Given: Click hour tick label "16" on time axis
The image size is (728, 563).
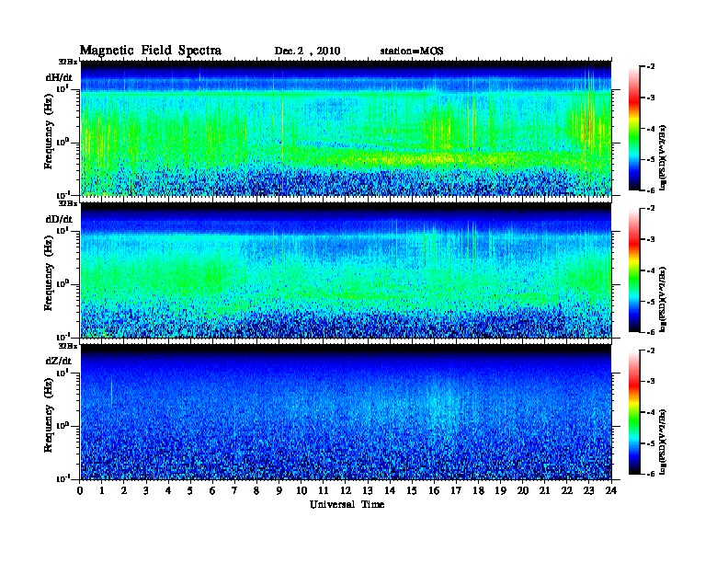Looking at the screenshot, I should tap(434, 491).
